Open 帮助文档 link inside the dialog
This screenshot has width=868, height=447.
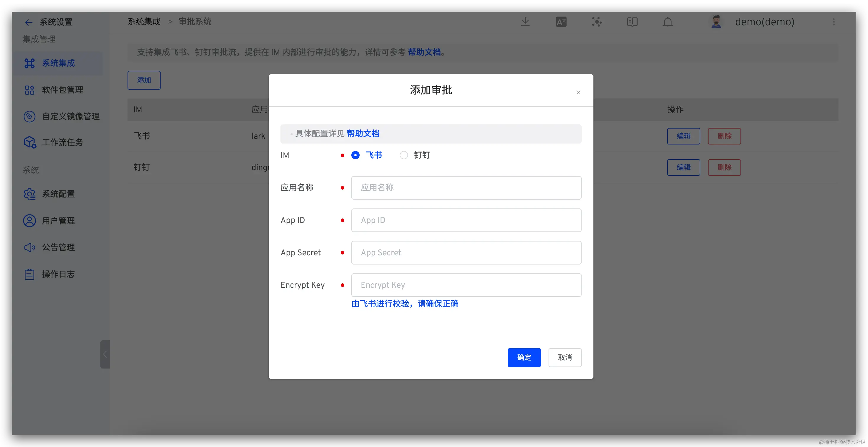(x=363, y=134)
